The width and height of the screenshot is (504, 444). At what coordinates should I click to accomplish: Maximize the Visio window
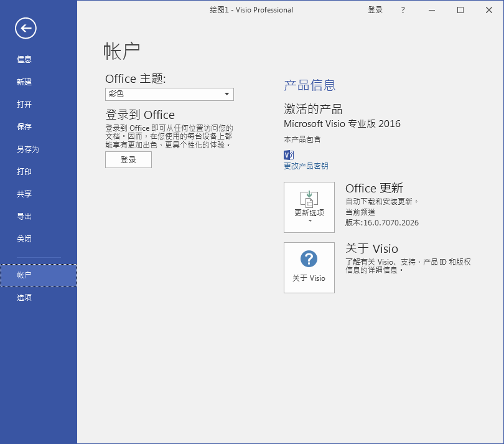coord(460,10)
